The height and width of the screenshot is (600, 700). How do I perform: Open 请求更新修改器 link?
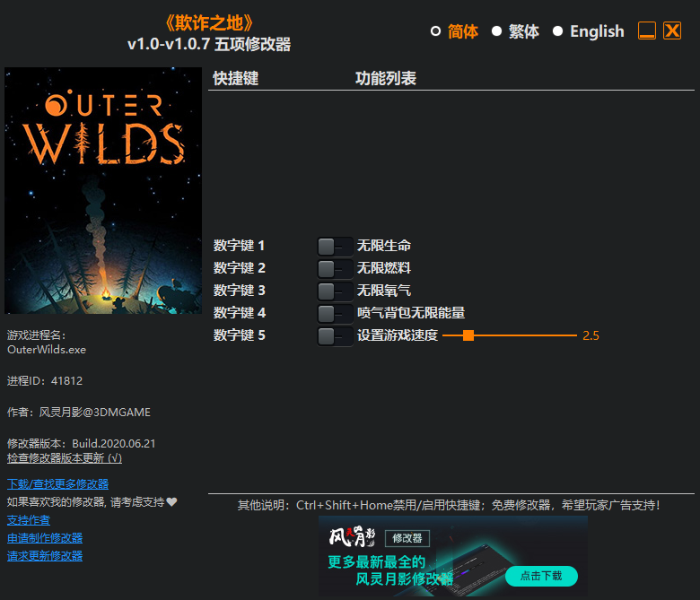coord(45,556)
